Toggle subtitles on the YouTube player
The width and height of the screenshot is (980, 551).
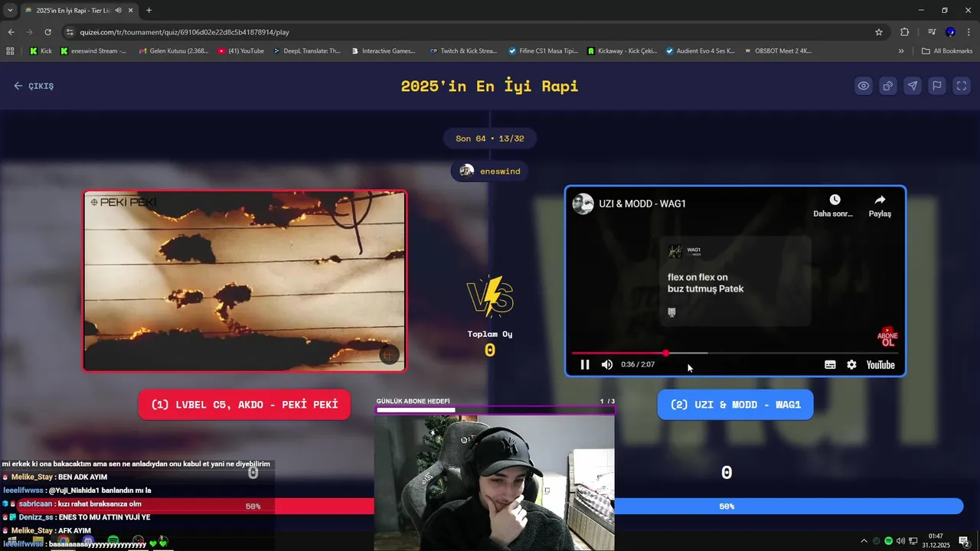click(830, 365)
